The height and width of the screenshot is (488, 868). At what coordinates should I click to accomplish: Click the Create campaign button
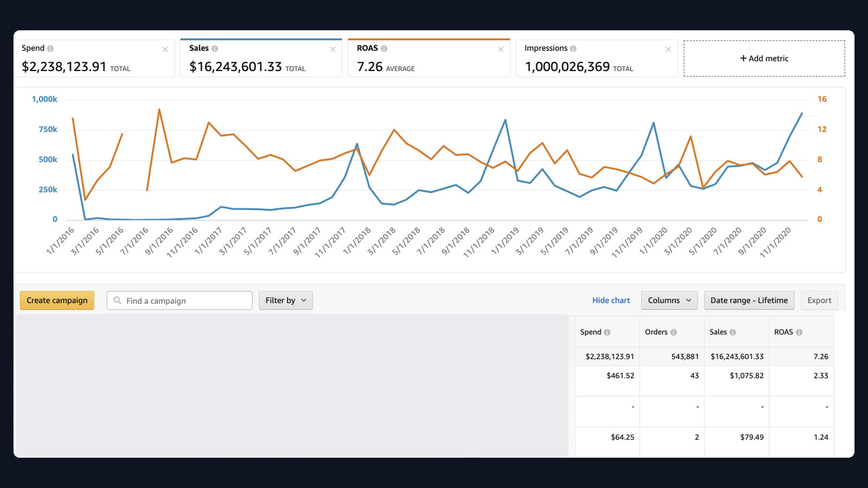(57, 300)
